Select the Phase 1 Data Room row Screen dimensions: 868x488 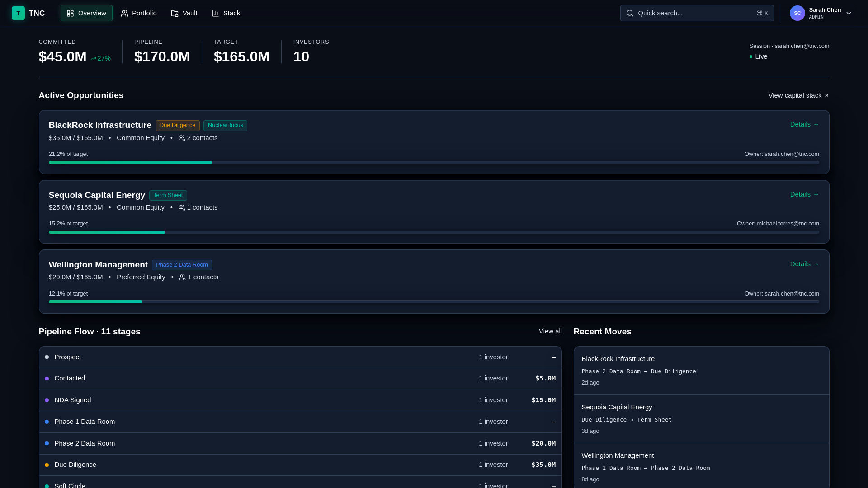coord(300,422)
